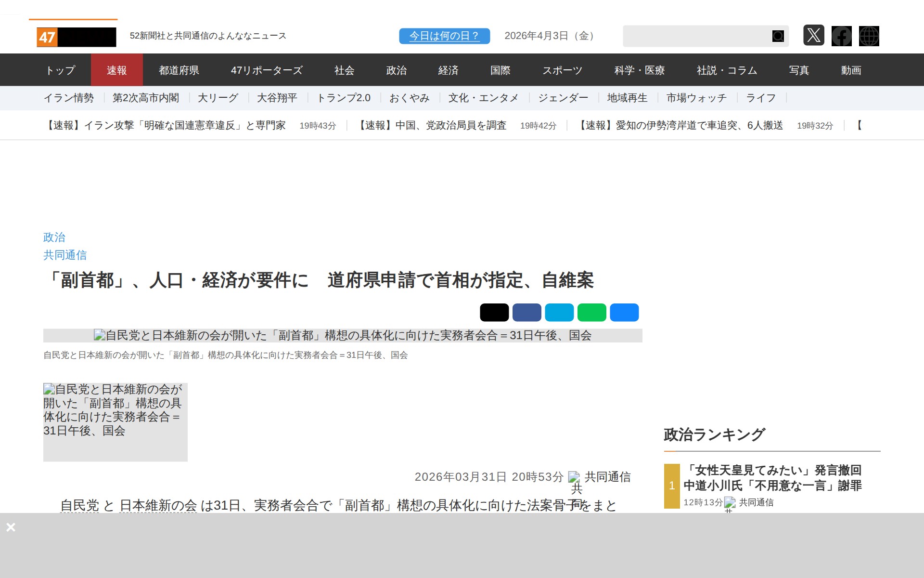Share article via dark blue Facebook button
This screenshot has width=924, height=578.
coord(526,313)
